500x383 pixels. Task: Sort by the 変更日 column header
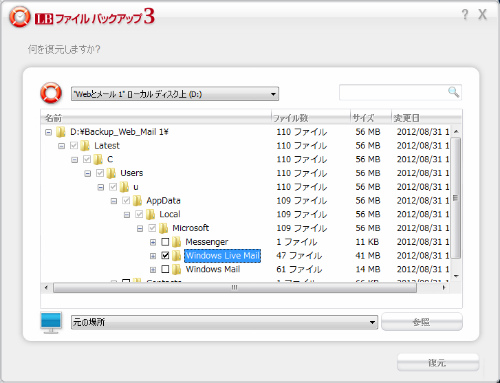[x=426, y=118]
